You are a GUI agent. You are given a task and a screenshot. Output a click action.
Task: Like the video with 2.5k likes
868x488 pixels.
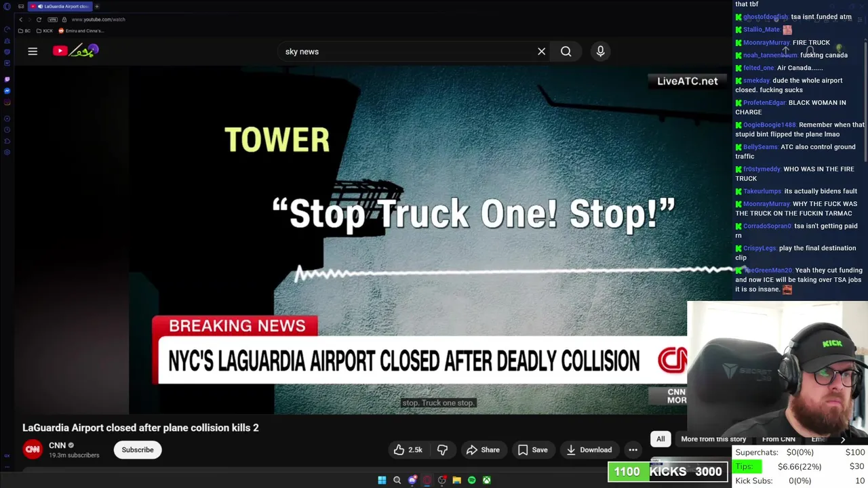(x=408, y=449)
